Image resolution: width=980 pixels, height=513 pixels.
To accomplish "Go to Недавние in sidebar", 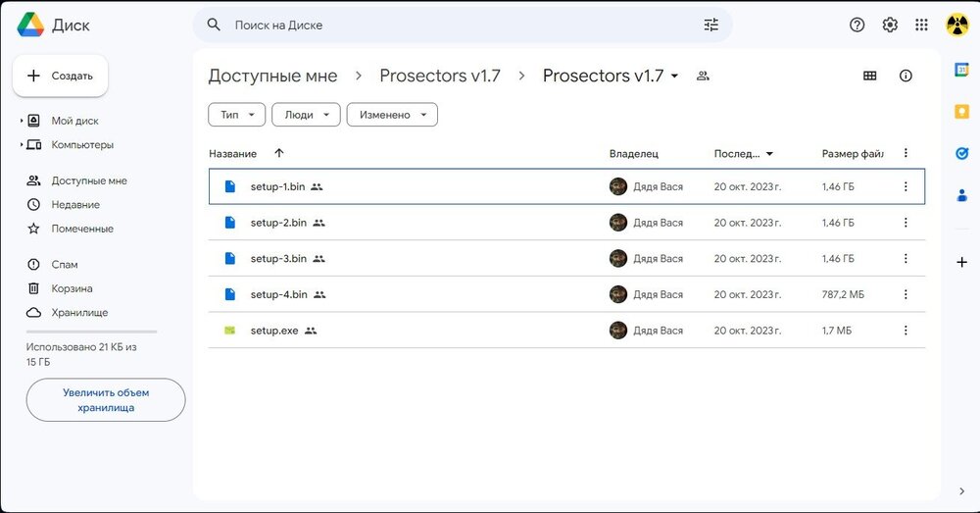I will coord(75,204).
